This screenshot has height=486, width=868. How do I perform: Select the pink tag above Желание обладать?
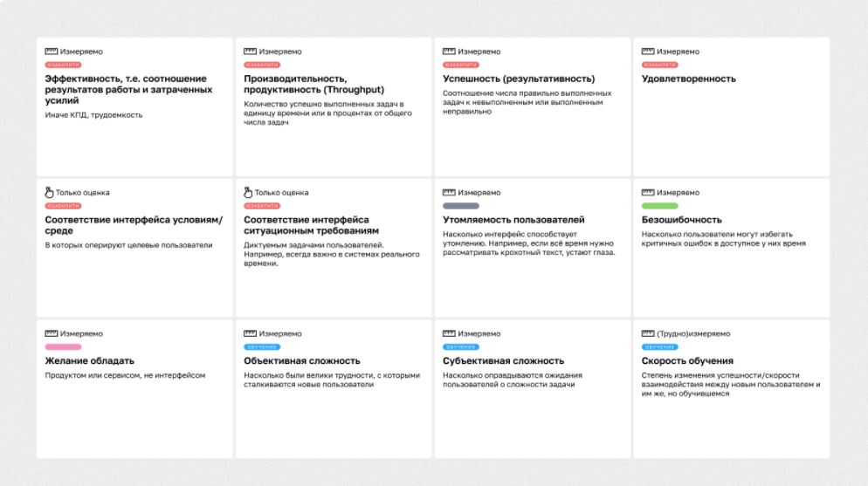[x=63, y=347]
